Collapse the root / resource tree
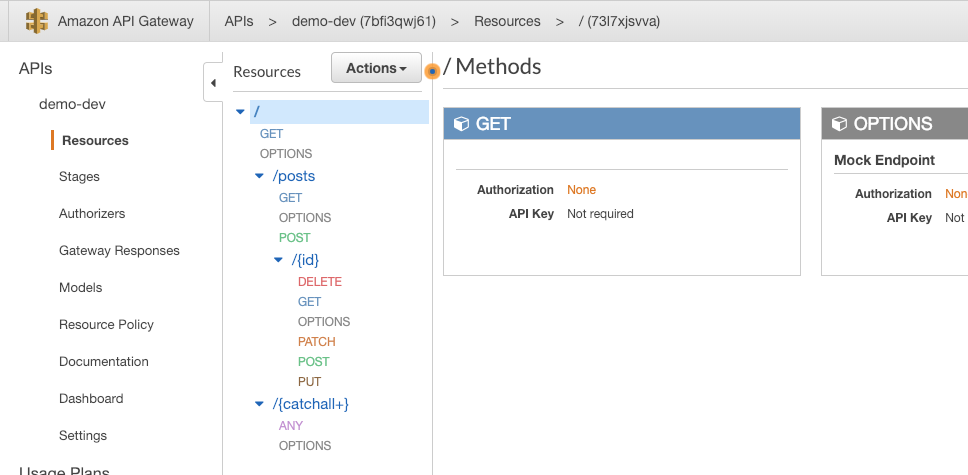Viewport: 968px width, 475px height. tap(241, 112)
